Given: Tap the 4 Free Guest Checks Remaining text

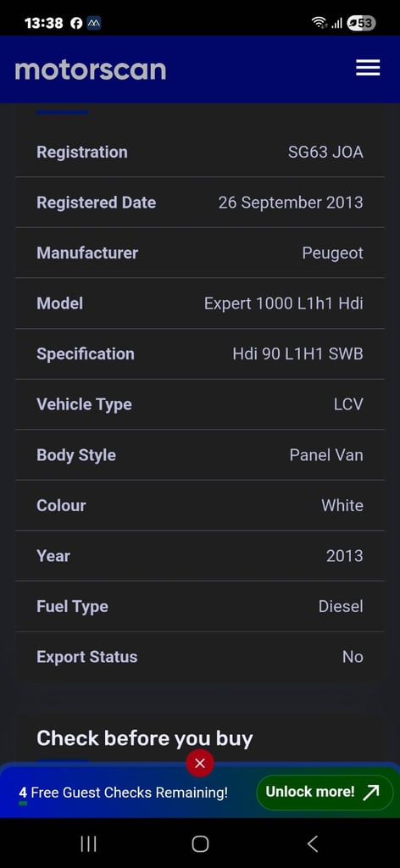Looking at the screenshot, I should tap(124, 793).
